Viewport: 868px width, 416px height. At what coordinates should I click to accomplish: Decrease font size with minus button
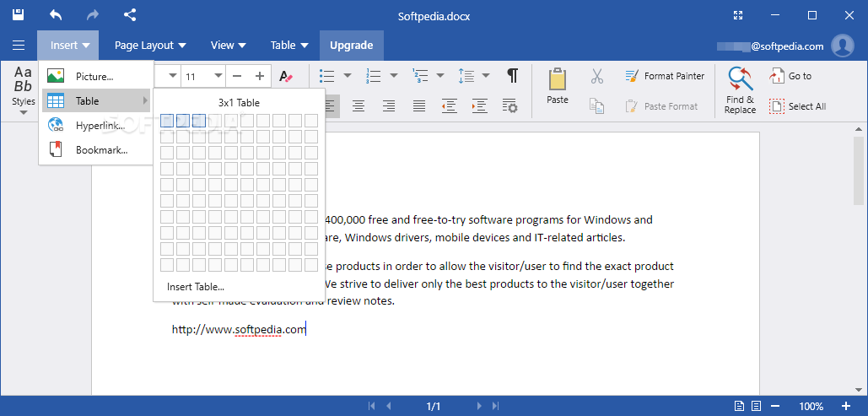(237, 76)
